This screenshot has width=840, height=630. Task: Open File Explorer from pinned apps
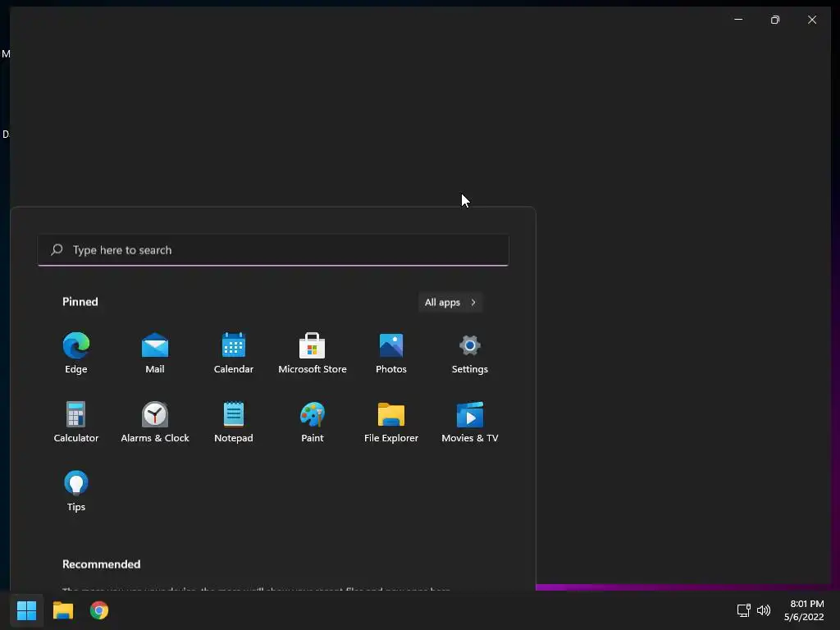[x=391, y=422]
